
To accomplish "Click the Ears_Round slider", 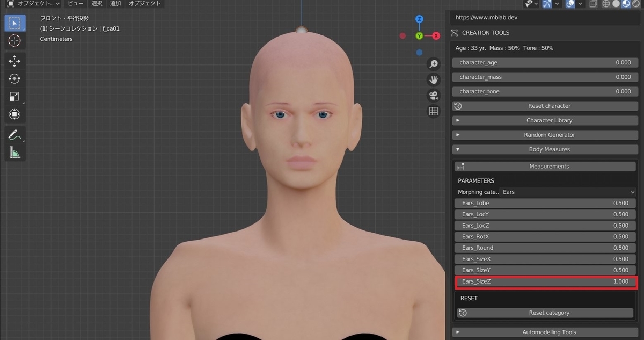I will tap(545, 248).
